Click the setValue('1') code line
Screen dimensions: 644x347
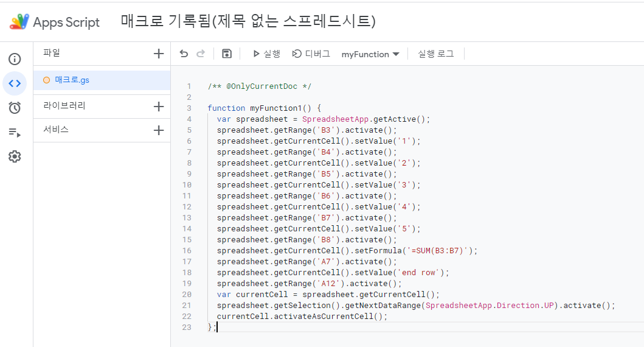319,141
